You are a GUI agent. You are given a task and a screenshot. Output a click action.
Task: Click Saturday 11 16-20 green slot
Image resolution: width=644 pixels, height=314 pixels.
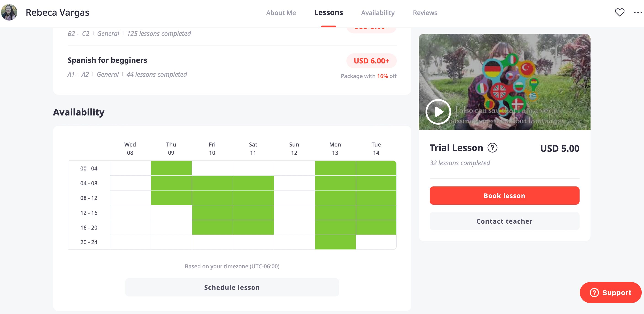[253, 227]
